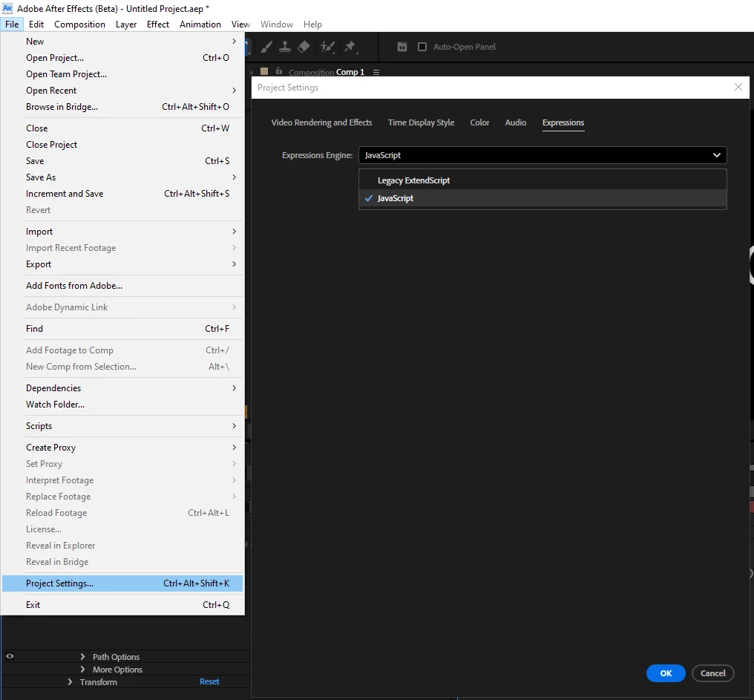
Task: Click the After Effects app icon in title bar
Action: click(x=7, y=8)
